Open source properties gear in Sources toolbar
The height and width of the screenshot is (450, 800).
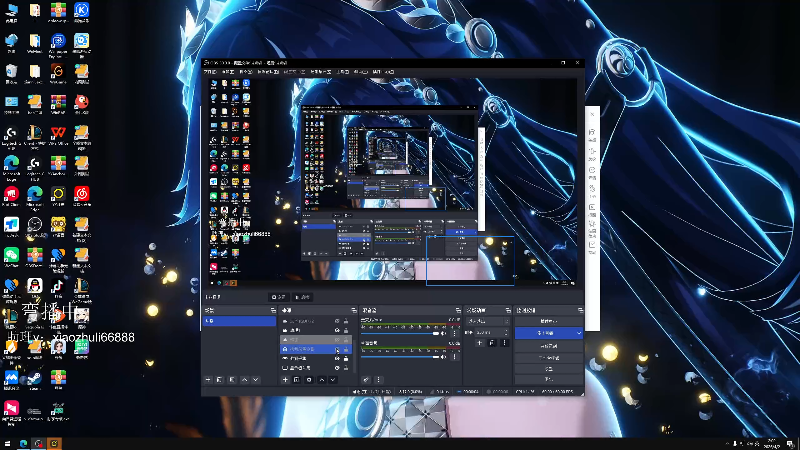(309, 380)
